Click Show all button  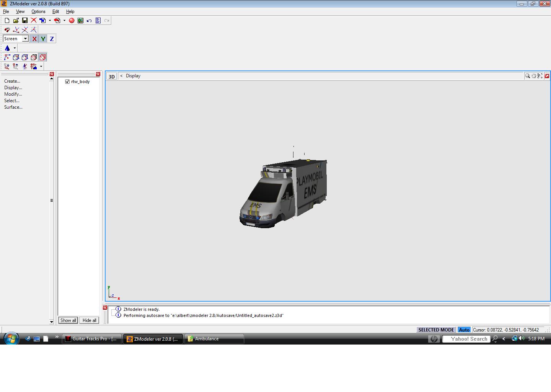tap(68, 320)
